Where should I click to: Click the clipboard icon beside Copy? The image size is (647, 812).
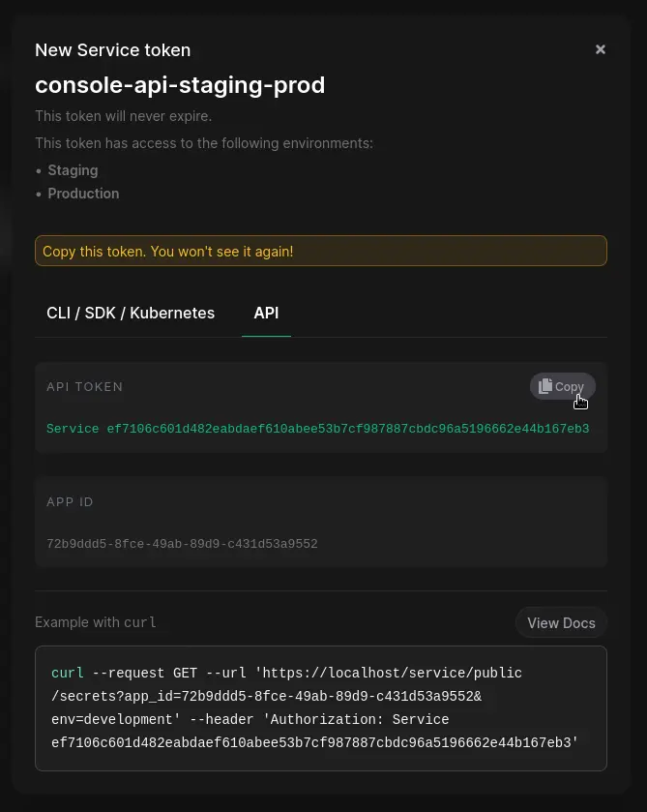[545, 386]
